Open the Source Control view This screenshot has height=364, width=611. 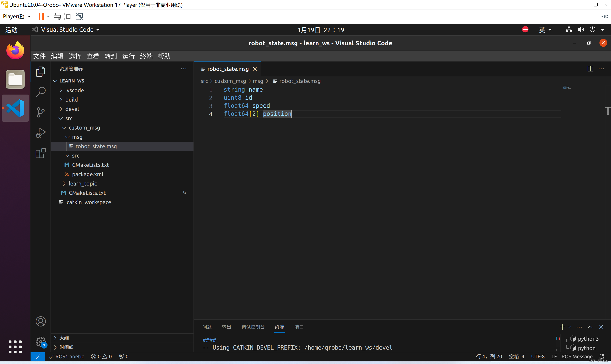click(x=41, y=112)
